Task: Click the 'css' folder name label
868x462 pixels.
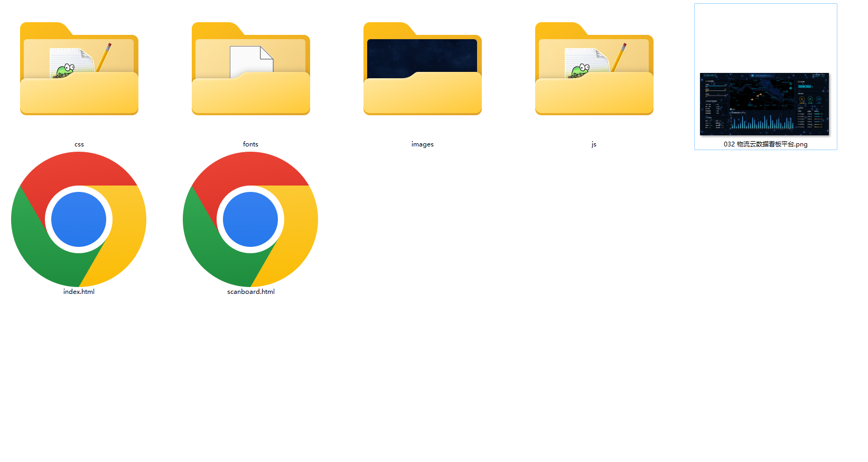Action: (79, 144)
